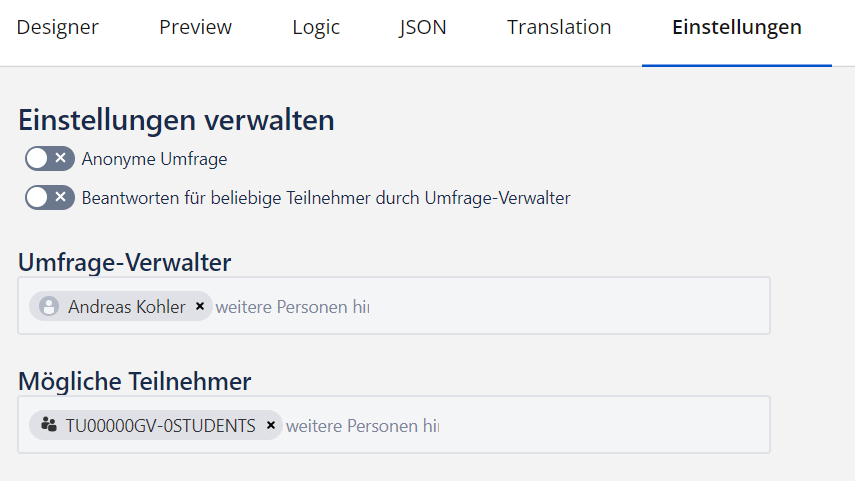Screen dimensions: 855x481
Task: Focus the Mögliche Teilnehmer add-person input field
Action: 520,425
